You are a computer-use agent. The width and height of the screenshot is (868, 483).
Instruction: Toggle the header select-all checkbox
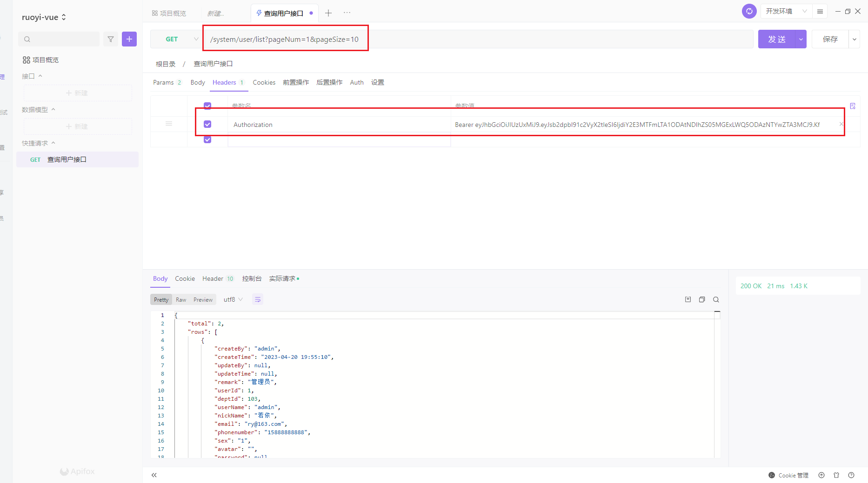click(207, 106)
